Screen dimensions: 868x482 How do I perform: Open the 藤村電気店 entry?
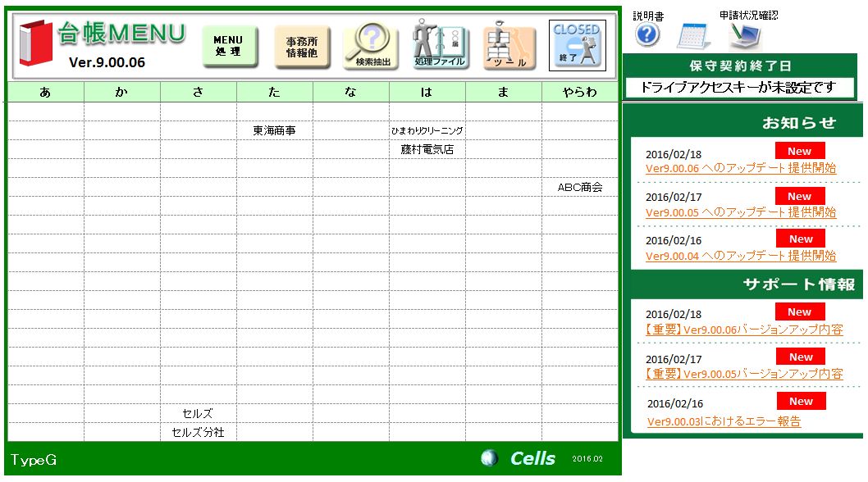(x=427, y=149)
